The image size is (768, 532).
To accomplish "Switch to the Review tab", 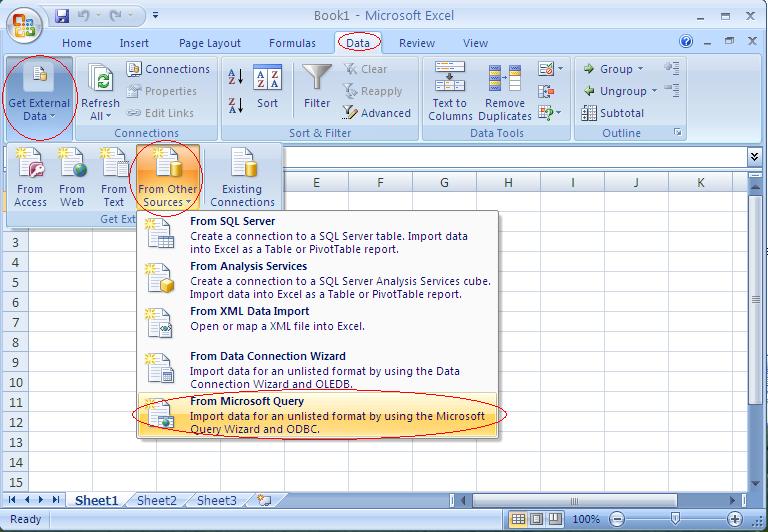I will [x=417, y=43].
